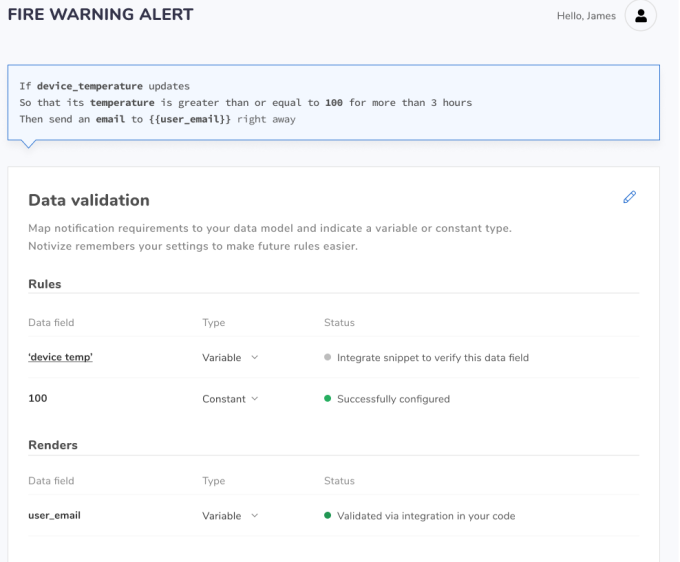This screenshot has width=680, height=562.
Task: Click the Data validation heading
Action: coord(89,201)
